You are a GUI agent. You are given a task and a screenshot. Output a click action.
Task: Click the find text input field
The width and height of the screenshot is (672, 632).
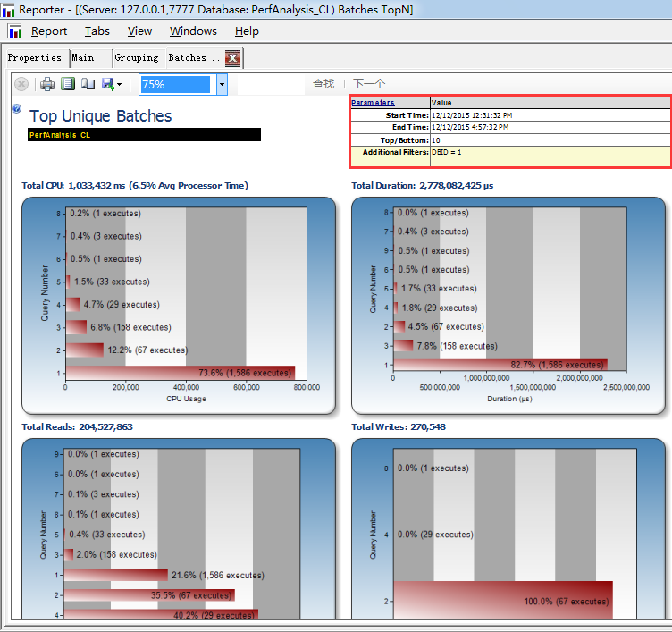pos(272,84)
